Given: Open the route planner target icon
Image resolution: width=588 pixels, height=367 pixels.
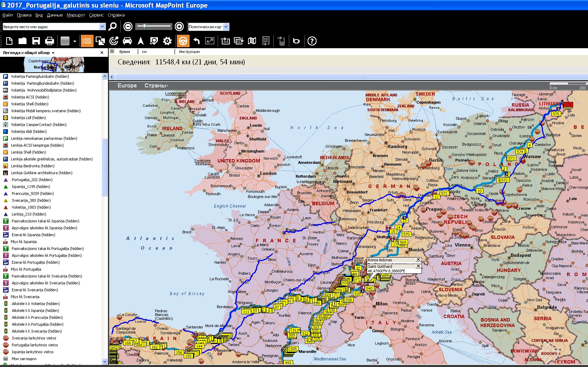Looking at the screenshot, I should (x=114, y=41).
